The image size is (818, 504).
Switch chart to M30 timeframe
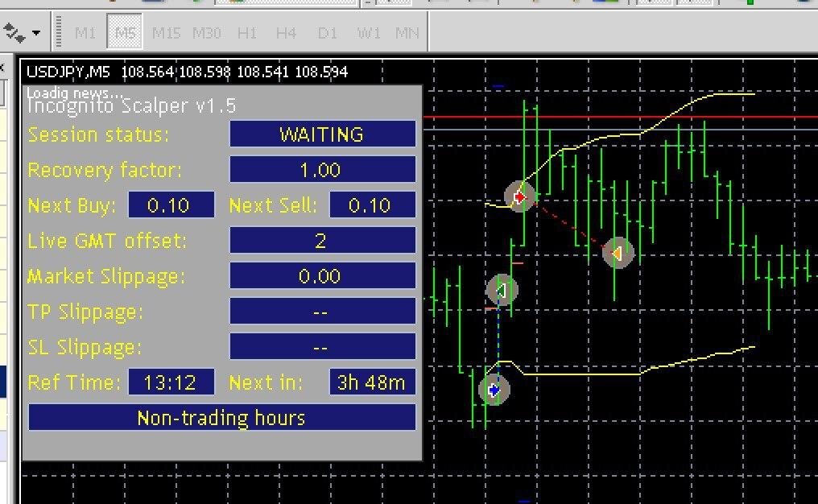coord(207,33)
